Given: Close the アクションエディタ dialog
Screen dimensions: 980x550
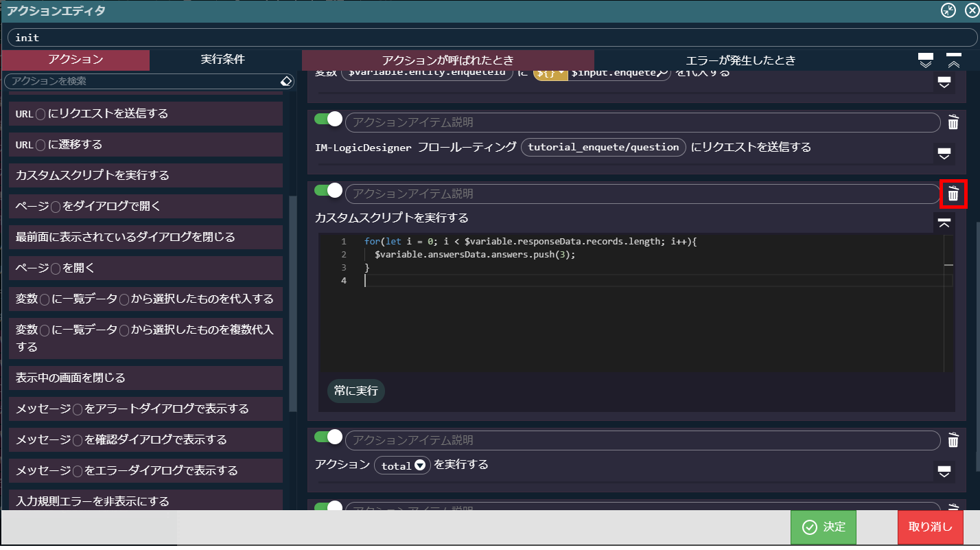Looking at the screenshot, I should pyautogui.click(x=970, y=10).
